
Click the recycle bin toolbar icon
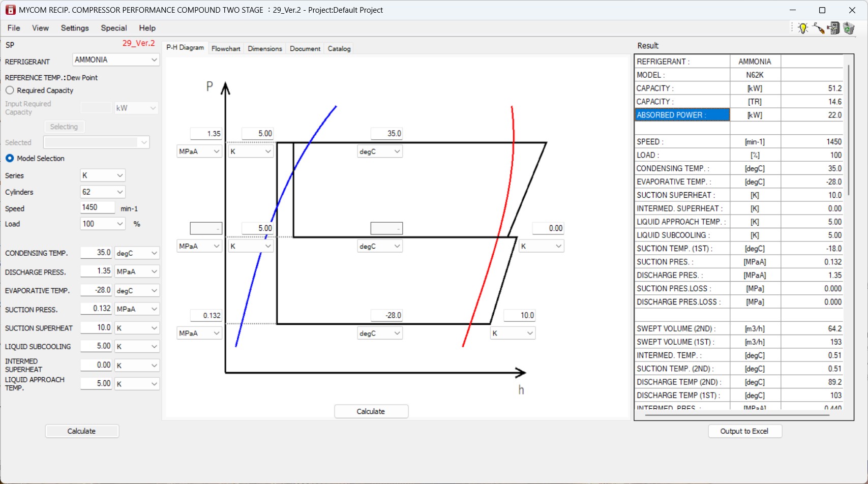849,28
